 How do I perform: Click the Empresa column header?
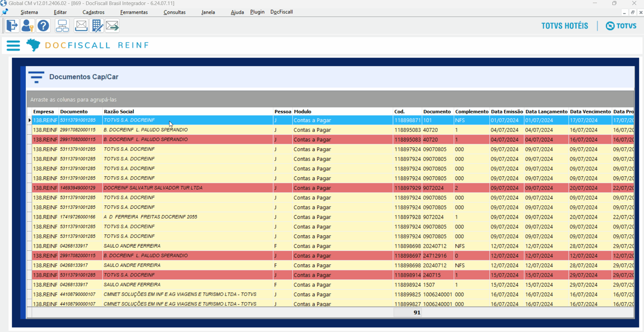coord(45,111)
